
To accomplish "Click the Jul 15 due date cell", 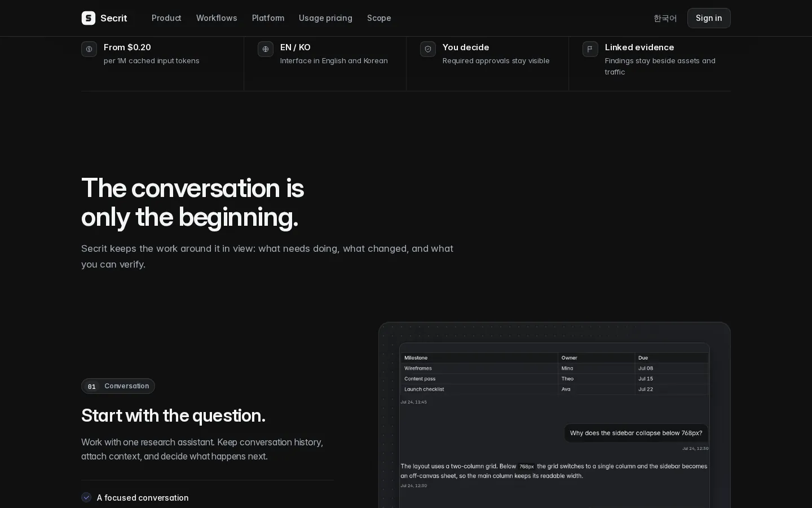I will (x=672, y=379).
